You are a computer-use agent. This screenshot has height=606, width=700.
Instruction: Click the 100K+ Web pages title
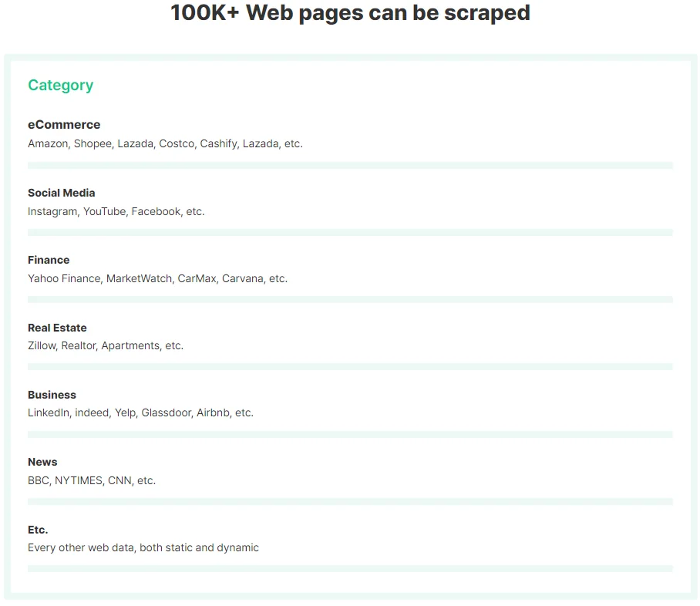(349, 13)
